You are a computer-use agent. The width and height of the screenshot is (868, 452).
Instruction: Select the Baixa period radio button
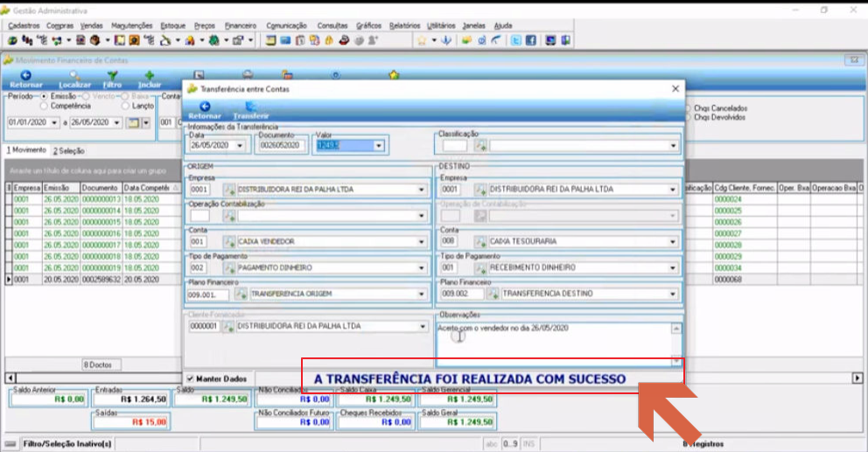125,96
